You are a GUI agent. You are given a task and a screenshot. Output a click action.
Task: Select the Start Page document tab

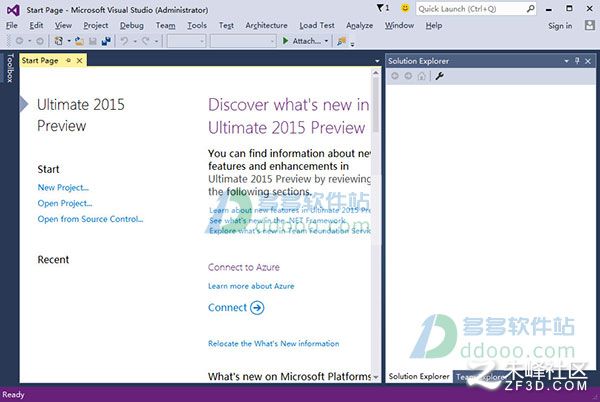40,60
